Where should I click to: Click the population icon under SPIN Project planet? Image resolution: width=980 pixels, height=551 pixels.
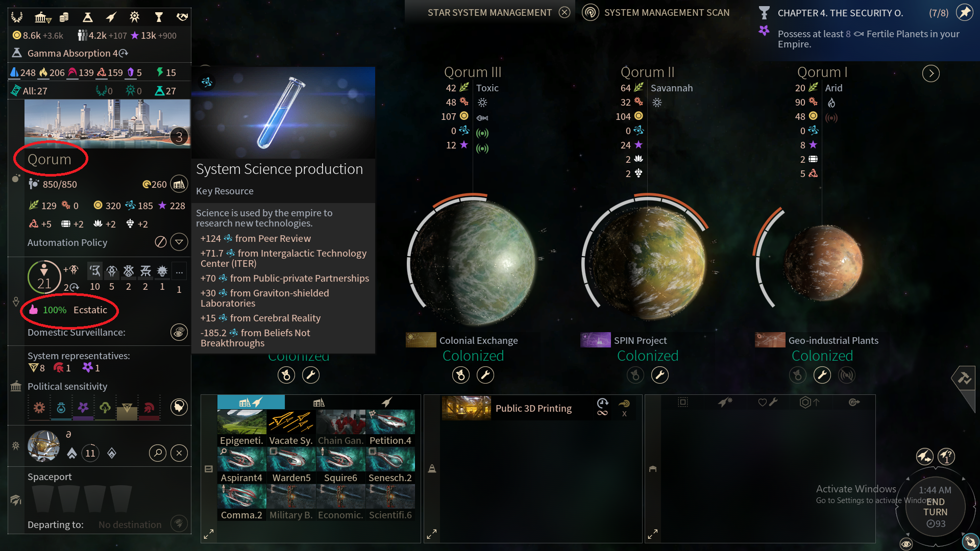[x=635, y=375]
